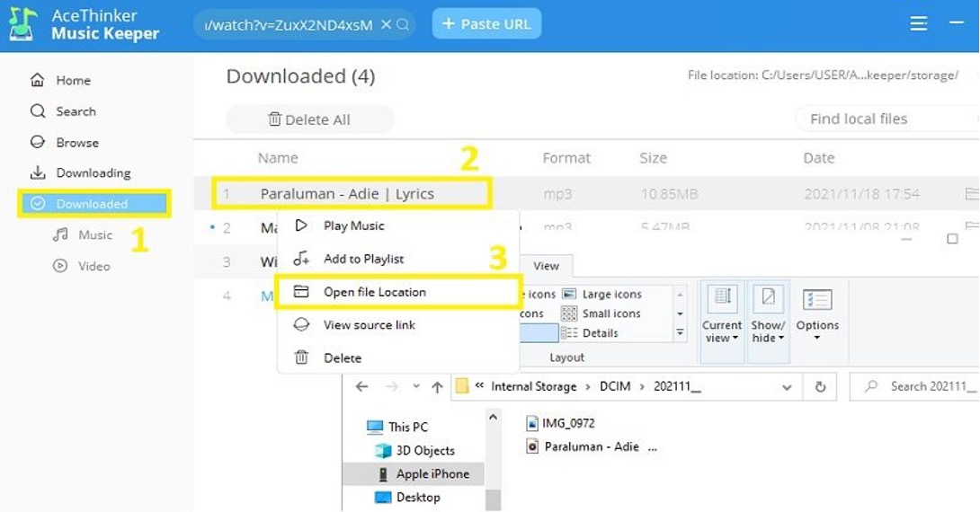Image resolution: width=980 pixels, height=512 pixels.
Task: Sort by the Date column header
Action: [819, 158]
